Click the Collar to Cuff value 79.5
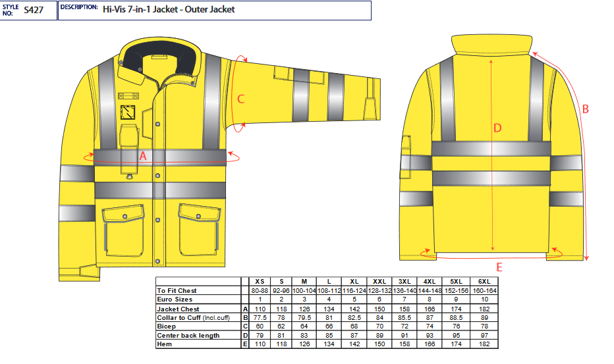The width and height of the screenshot is (614, 364). pyautogui.click(x=304, y=318)
